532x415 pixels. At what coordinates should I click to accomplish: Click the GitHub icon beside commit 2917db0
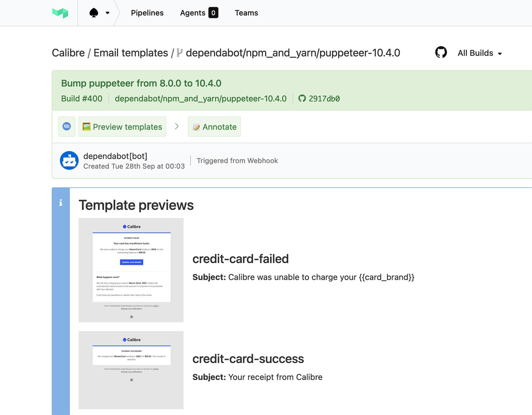(302, 99)
